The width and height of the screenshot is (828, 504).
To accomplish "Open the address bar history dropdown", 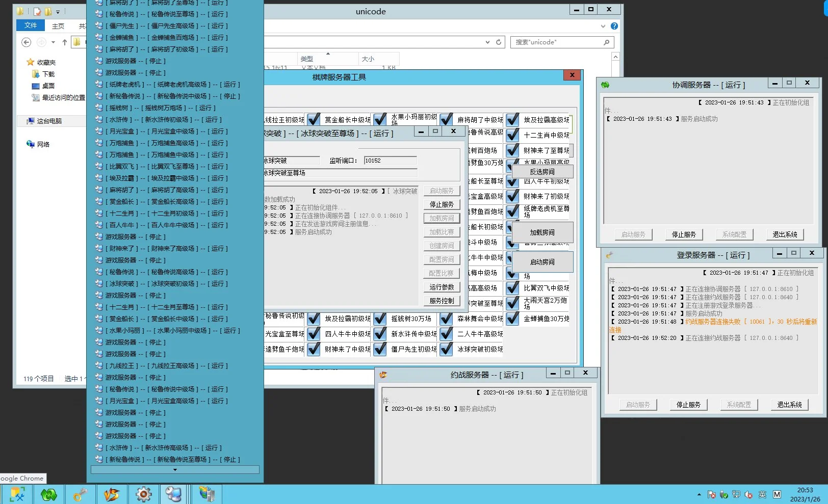I will click(x=487, y=42).
